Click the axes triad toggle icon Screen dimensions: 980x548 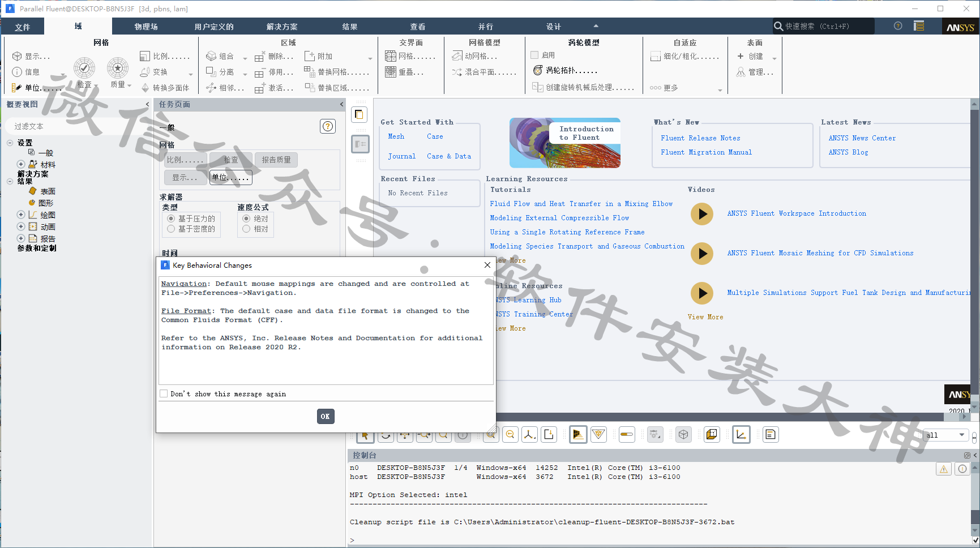coord(741,434)
